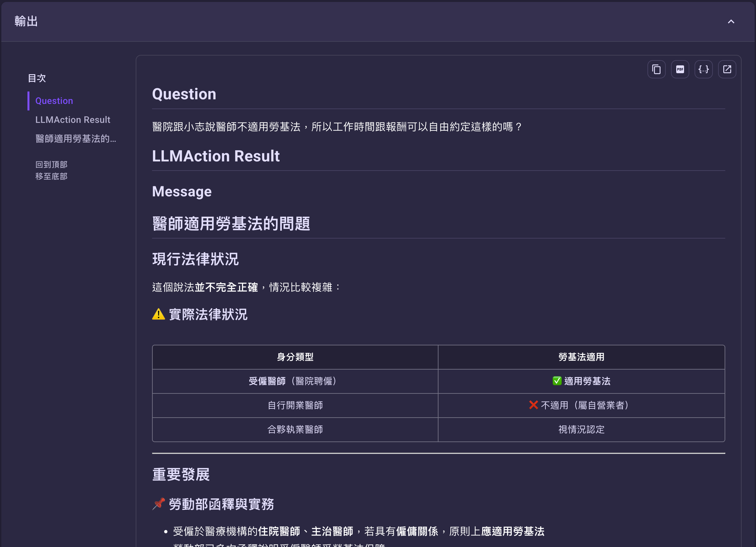Image resolution: width=756 pixels, height=547 pixels.
Task: Click the yellow warning triangle icon
Action: pos(158,314)
